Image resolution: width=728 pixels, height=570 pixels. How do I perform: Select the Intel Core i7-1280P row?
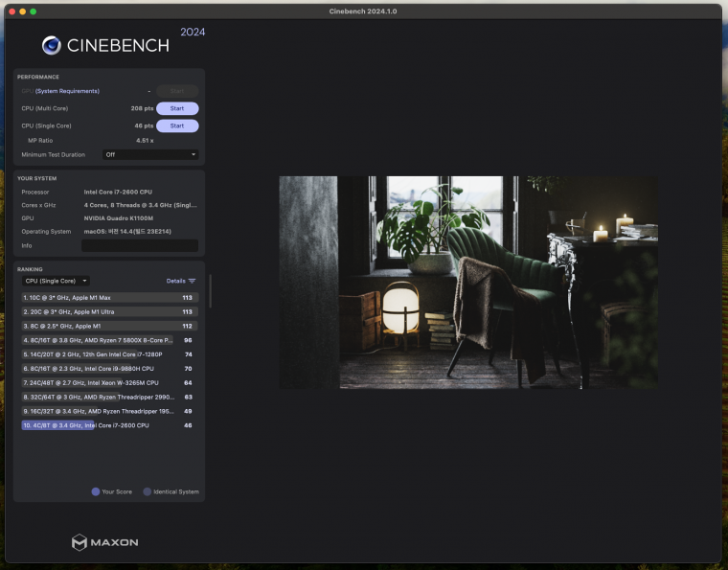pyautogui.click(x=110, y=354)
